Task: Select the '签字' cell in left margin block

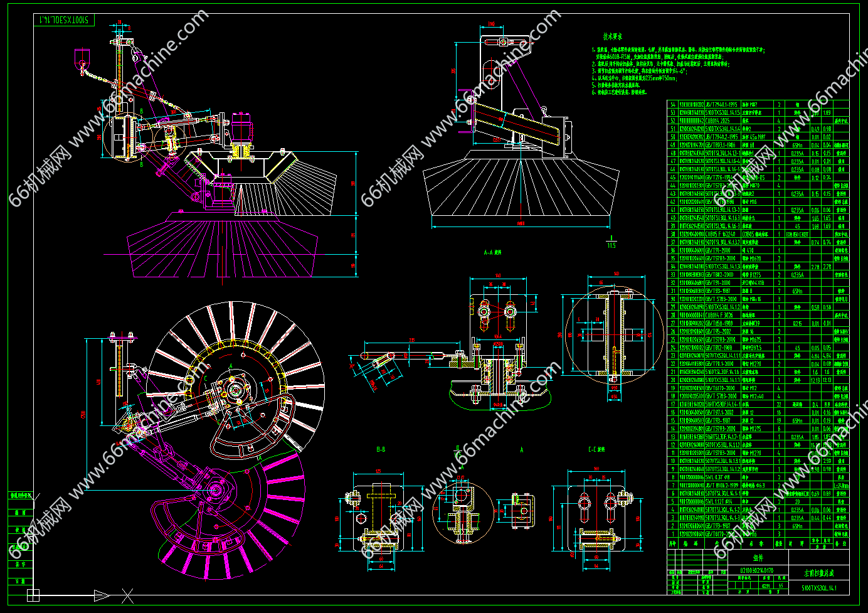Action: click(21, 564)
